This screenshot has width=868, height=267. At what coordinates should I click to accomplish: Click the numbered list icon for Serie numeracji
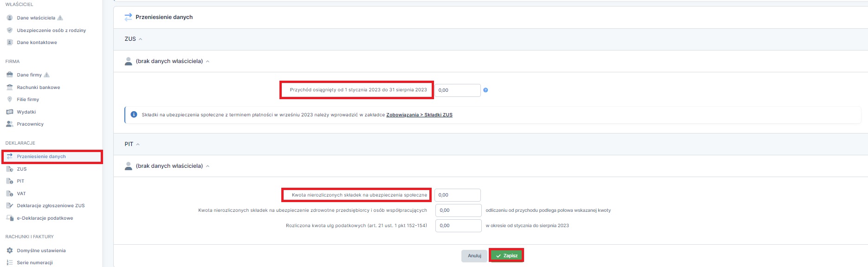10,262
